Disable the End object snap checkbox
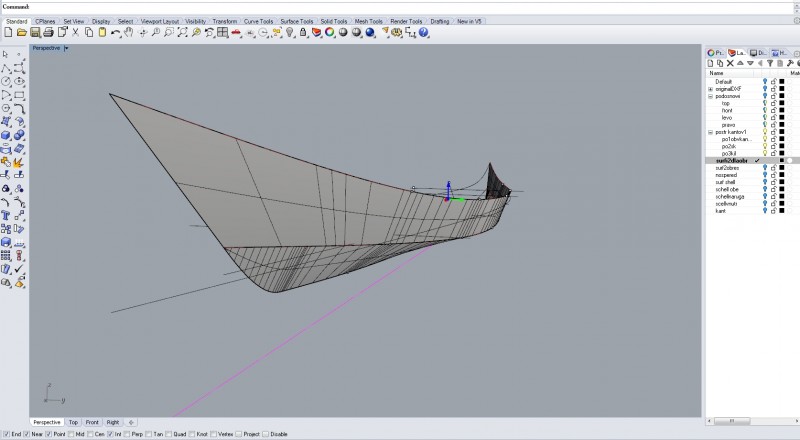800x440 pixels. (5, 434)
